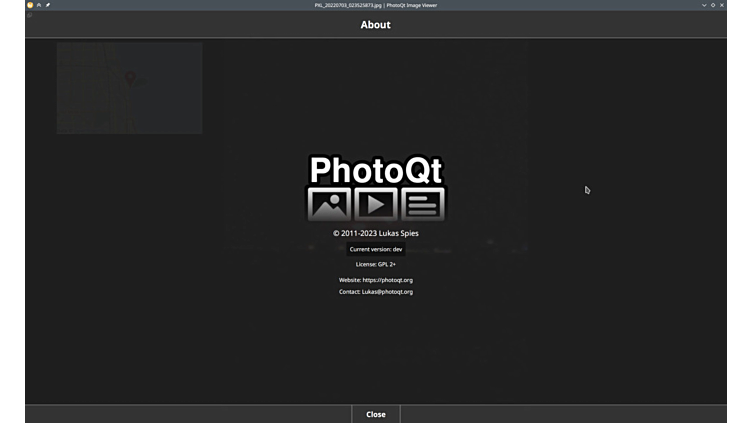Image resolution: width=752 pixels, height=423 pixels.
Task: Click the copyright Lukas Spies line
Action: pyautogui.click(x=376, y=233)
